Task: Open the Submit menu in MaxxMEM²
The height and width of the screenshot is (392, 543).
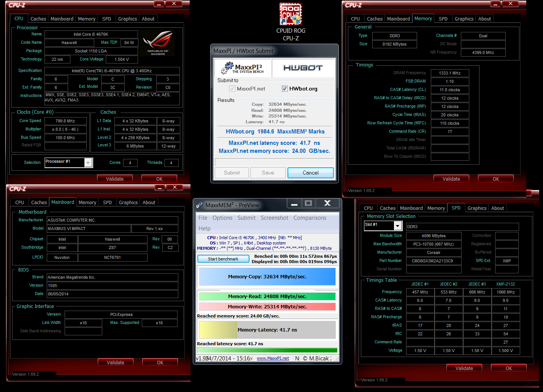Action: pyautogui.click(x=246, y=218)
